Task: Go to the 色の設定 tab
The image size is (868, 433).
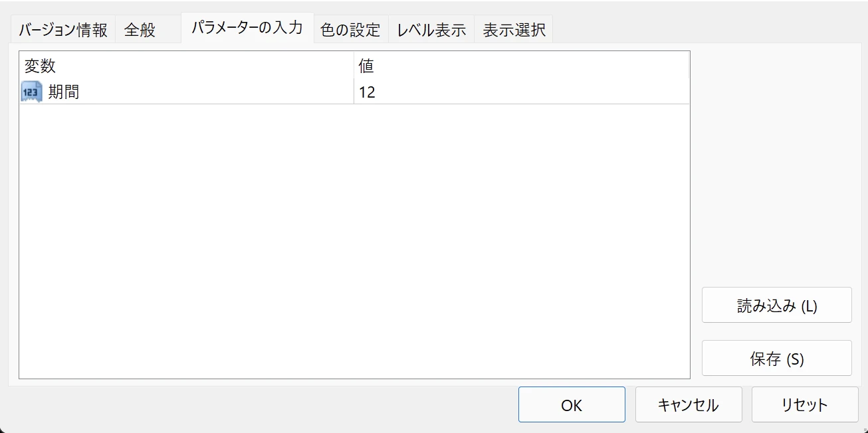Action: (x=350, y=31)
